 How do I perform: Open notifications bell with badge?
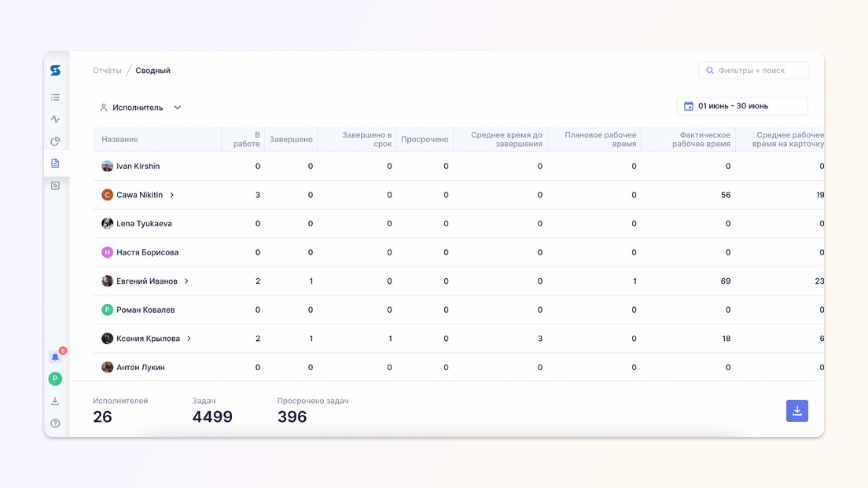[55, 357]
